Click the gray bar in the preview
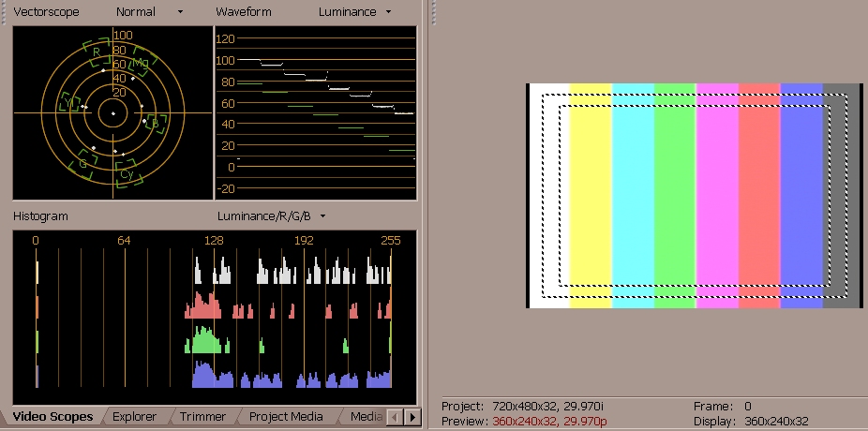This screenshot has width=868, height=431. click(x=841, y=196)
